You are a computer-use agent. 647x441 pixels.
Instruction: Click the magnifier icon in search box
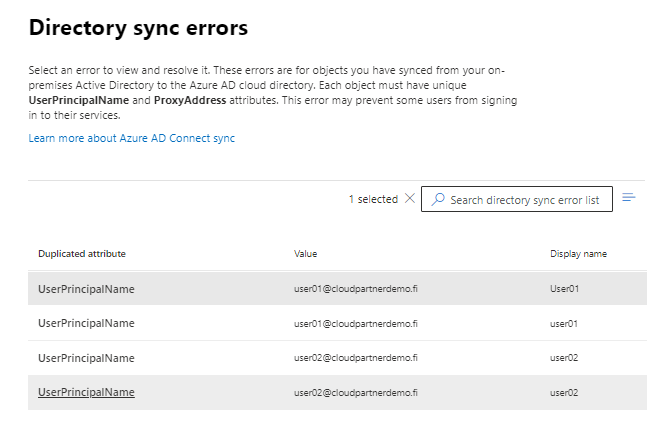pos(437,199)
